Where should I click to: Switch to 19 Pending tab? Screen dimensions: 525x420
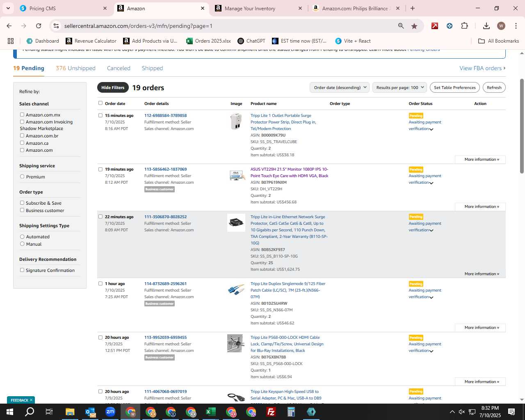[x=29, y=68]
